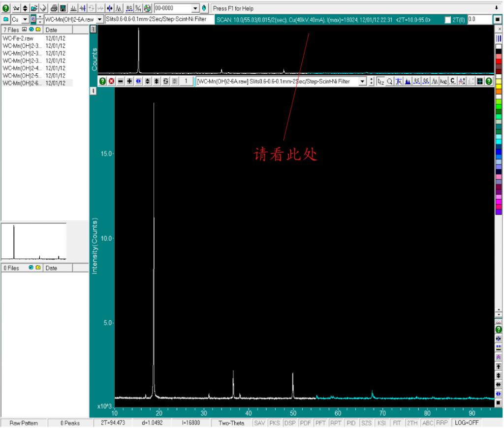Click the pattern thumbnail preview on left panel
The width and height of the screenshot is (504, 428).
[34, 242]
